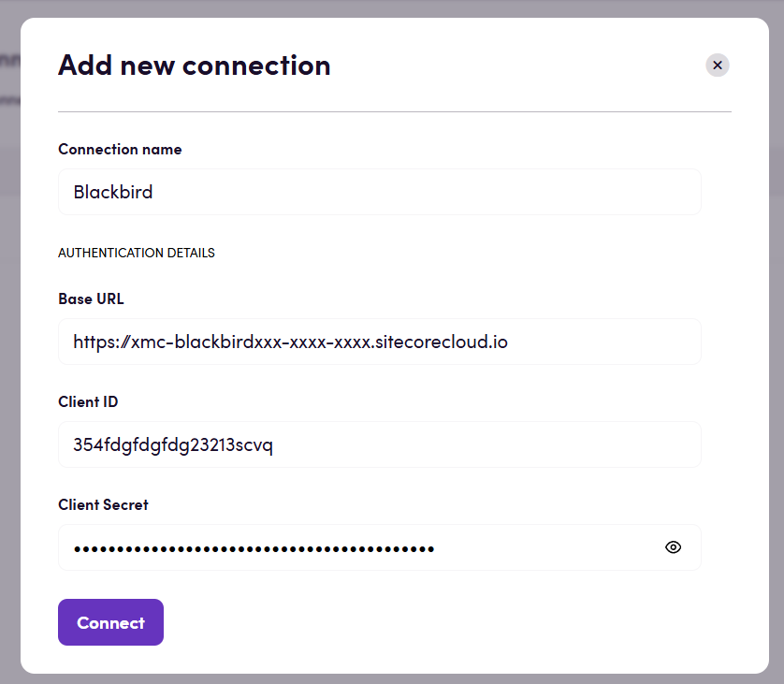Click the masked dots in Client Secret
The image size is (784, 684).
click(x=254, y=549)
